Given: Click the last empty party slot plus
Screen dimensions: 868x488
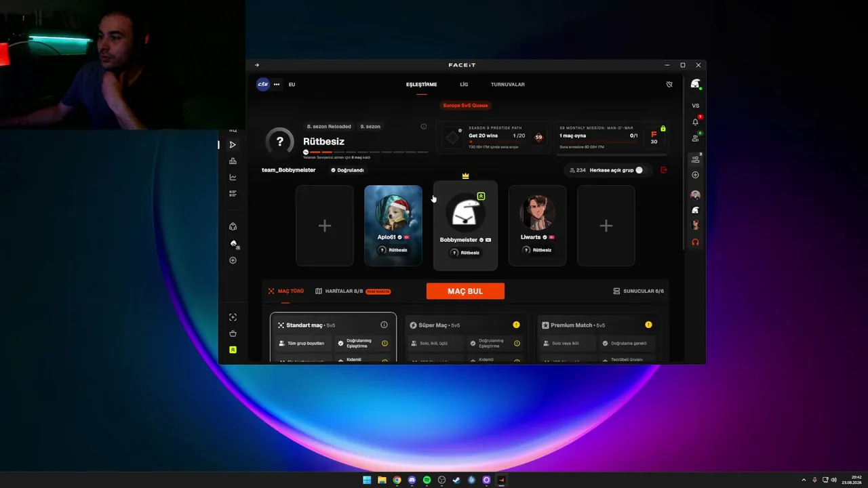Looking at the screenshot, I should point(606,226).
